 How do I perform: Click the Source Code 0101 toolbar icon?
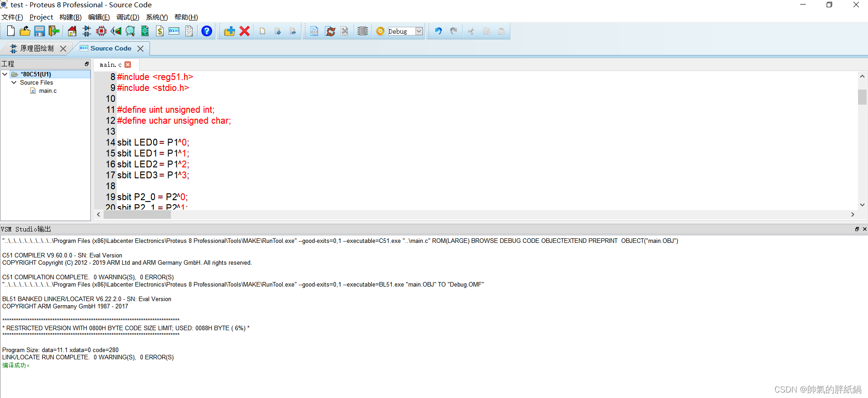point(174,31)
